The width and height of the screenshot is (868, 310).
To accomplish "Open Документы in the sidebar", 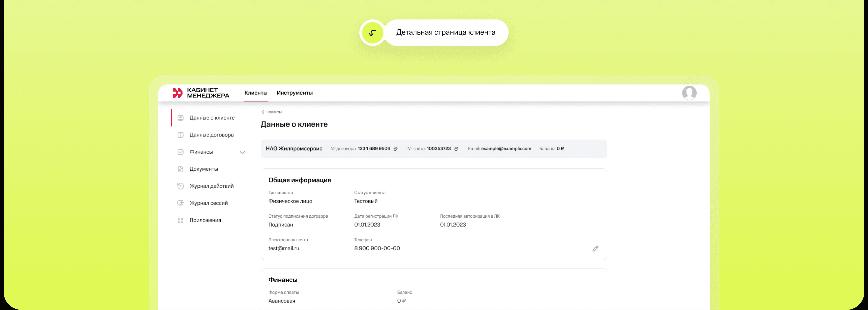I will (203, 169).
